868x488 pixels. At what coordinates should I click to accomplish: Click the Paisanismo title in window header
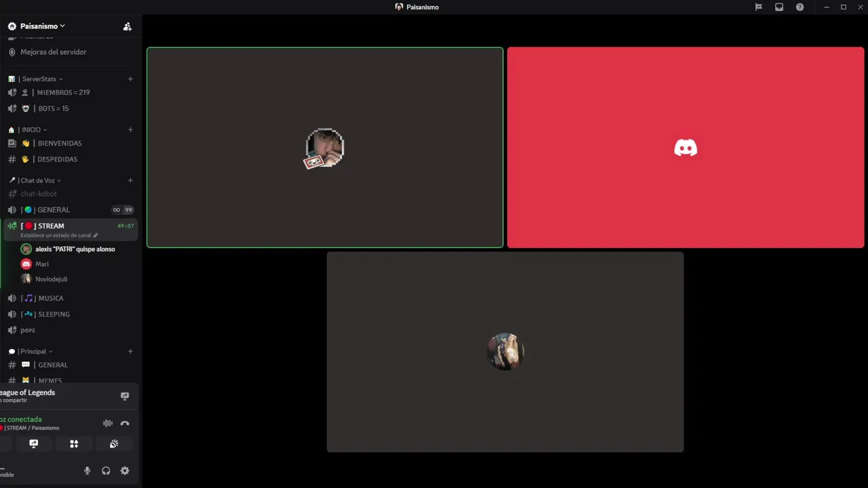click(x=422, y=7)
